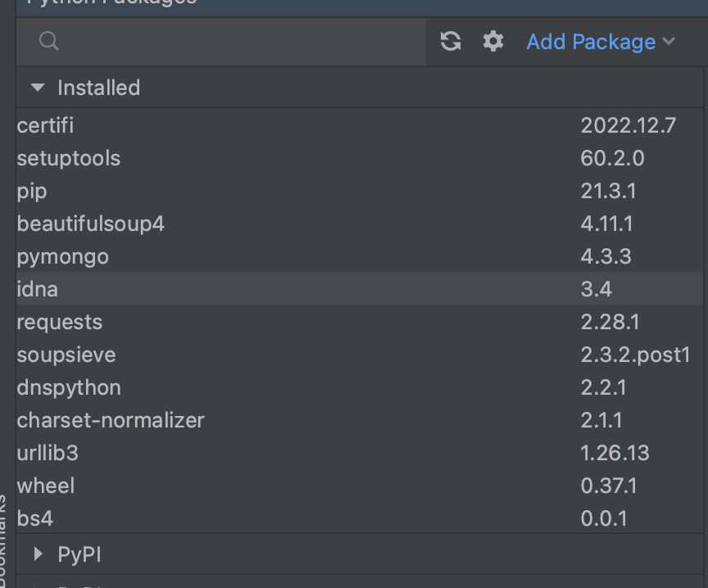Select the pip package
This screenshot has width=708, height=588.
click(x=32, y=191)
